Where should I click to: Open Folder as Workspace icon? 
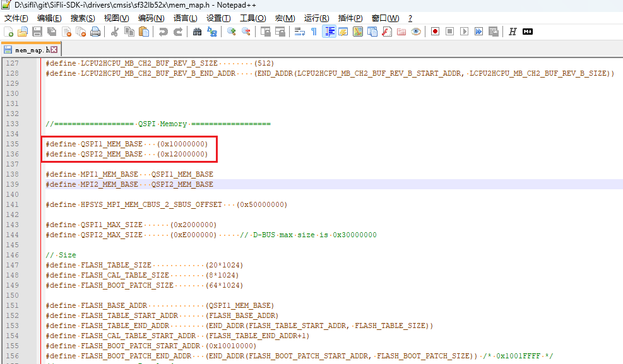(401, 32)
